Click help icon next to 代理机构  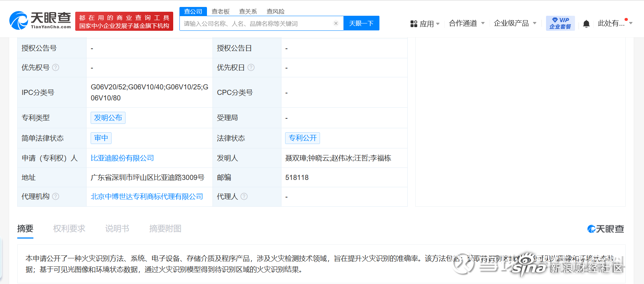[56, 196]
